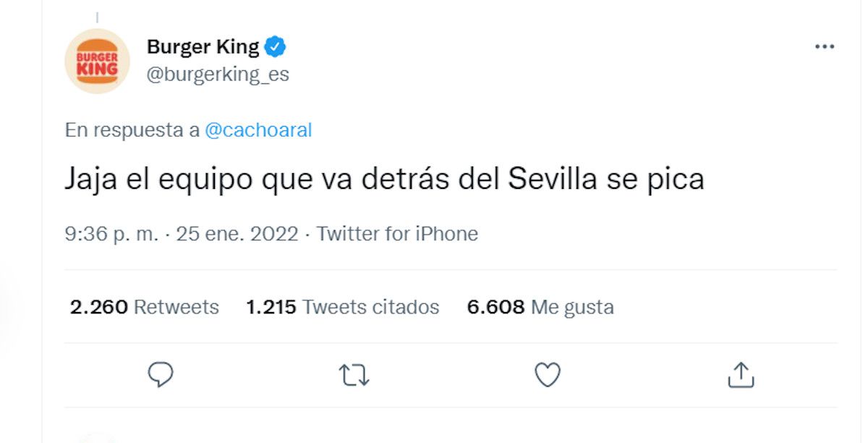Click the reply speech bubble icon
The image size is (868, 443).
(x=160, y=374)
